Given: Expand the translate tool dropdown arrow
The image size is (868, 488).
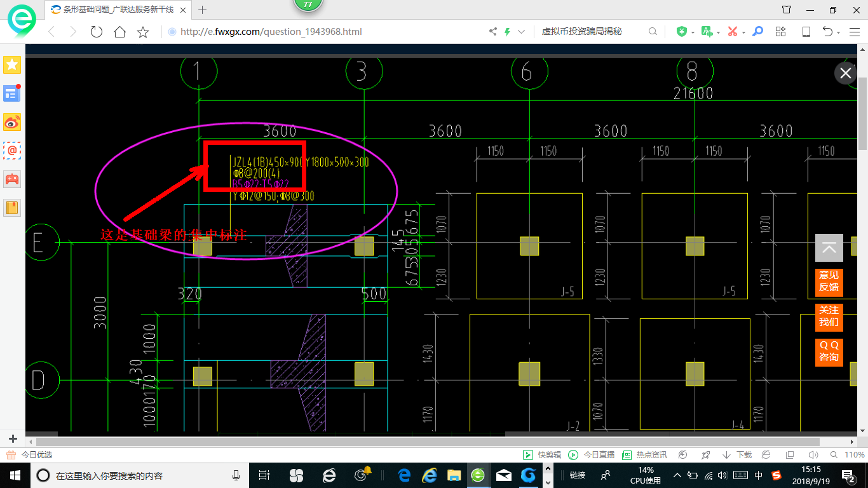Looking at the screenshot, I should click(718, 32).
